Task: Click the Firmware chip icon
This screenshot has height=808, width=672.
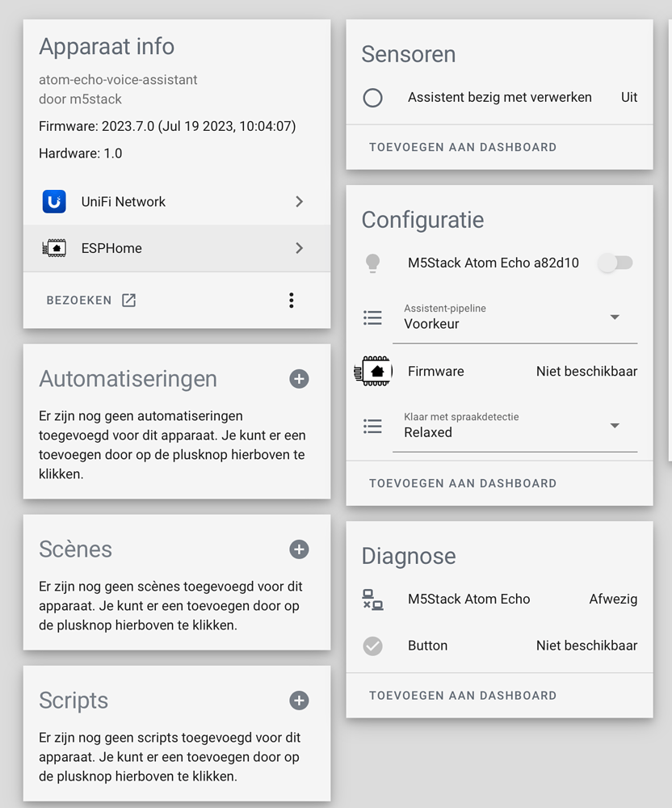Action: coord(372,371)
